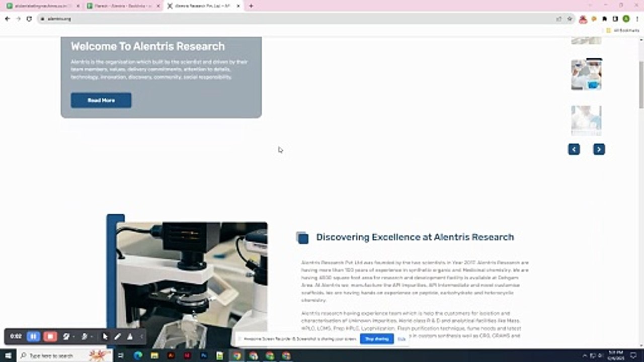Open the active Chrome window on the taskbar
The image size is (644, 362).
236,355
